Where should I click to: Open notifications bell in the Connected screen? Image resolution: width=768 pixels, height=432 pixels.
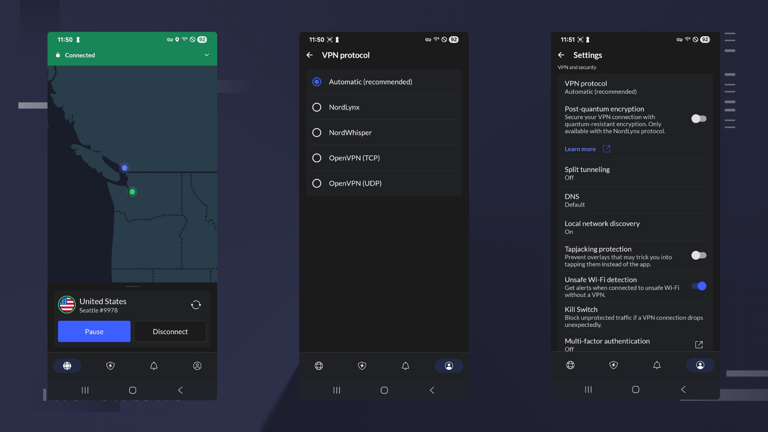(154, 366)
